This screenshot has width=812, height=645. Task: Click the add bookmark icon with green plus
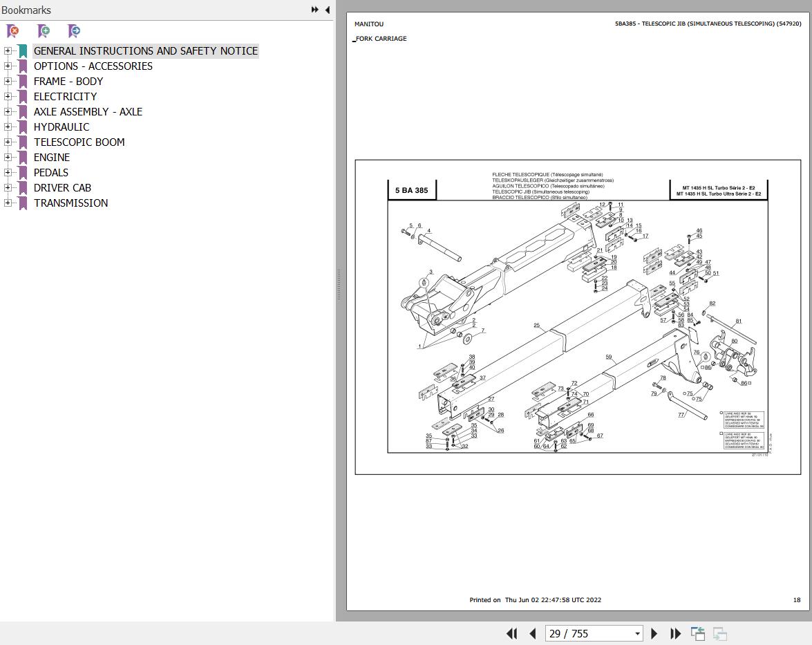point(44,31)
